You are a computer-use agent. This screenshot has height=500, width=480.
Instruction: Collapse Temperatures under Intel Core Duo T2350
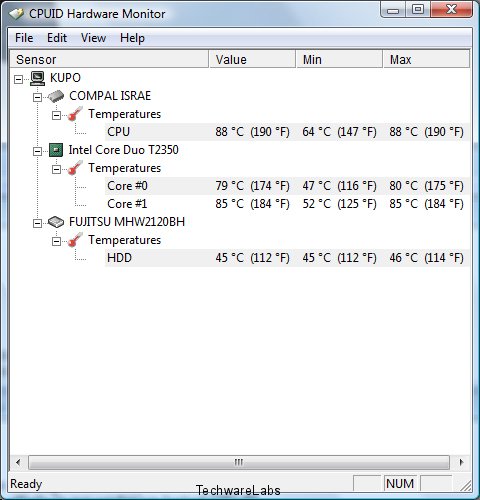tap(56, 169)
